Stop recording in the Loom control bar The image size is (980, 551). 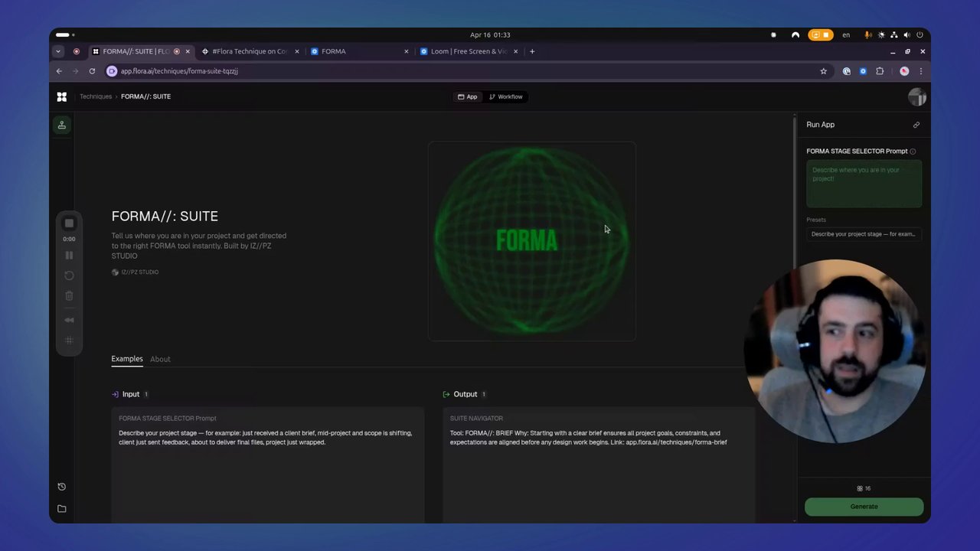pyautogui.click(x=69, y=223)
